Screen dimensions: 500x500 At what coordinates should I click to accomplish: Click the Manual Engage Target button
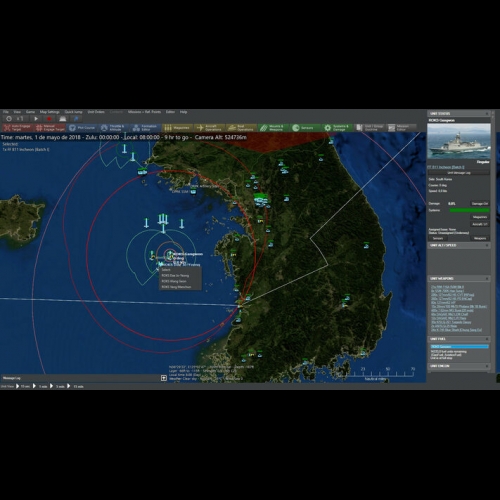pyautogui.click(x=50, y=128)
